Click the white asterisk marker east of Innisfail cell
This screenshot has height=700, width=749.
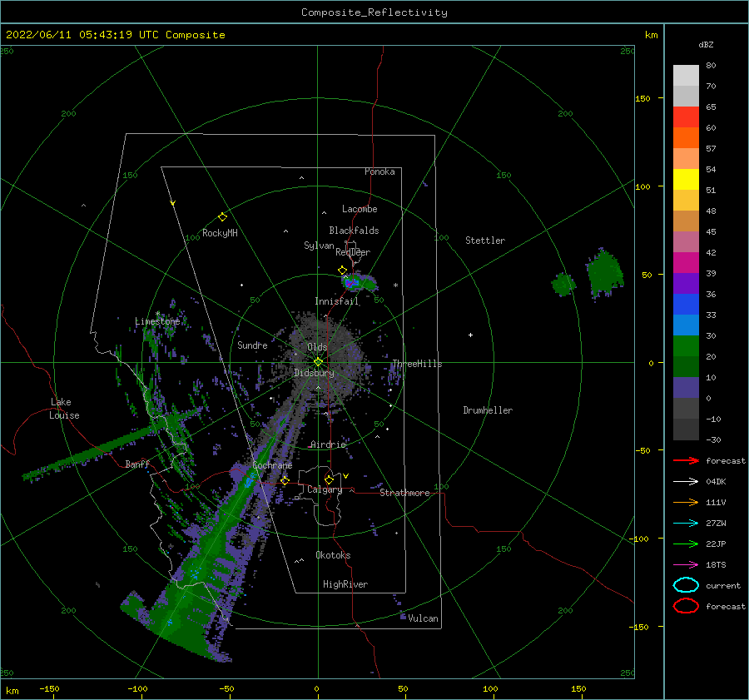click(x=395, y=285)
